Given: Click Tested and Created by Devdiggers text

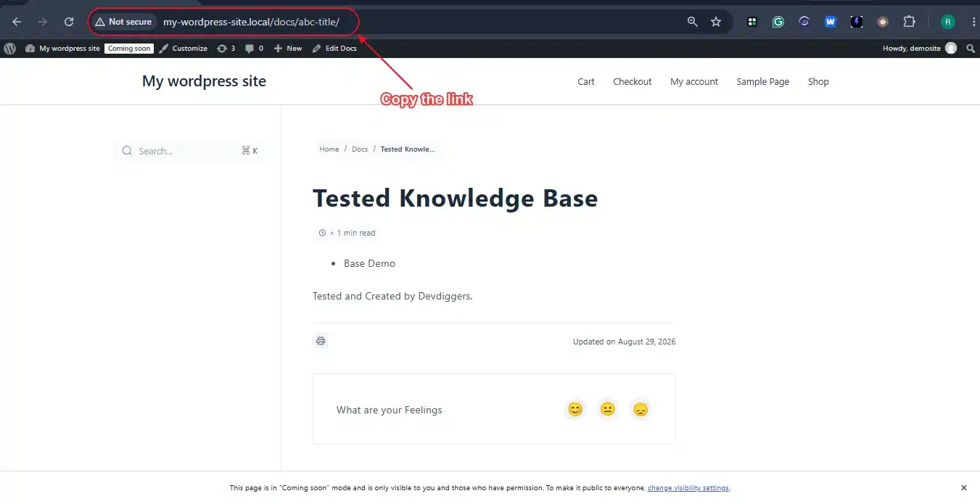Looking at the screenshot, I should [392, 296].
